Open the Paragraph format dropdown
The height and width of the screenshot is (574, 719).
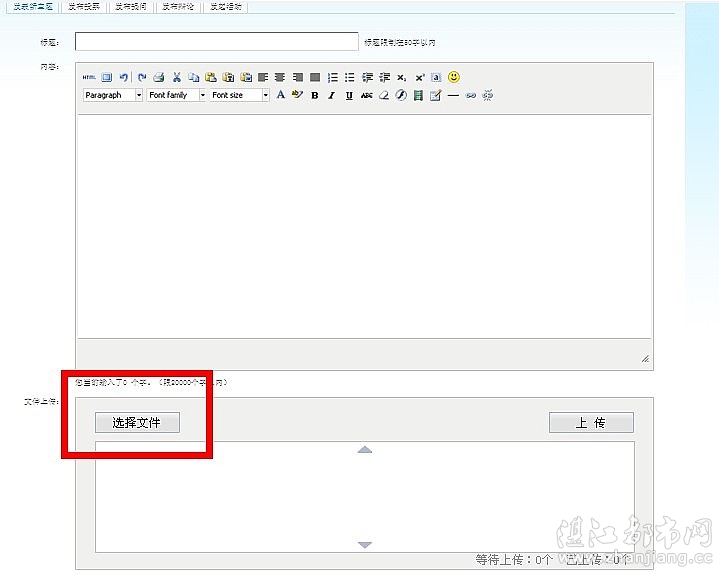pyautogui.click(x=112, y=96)
